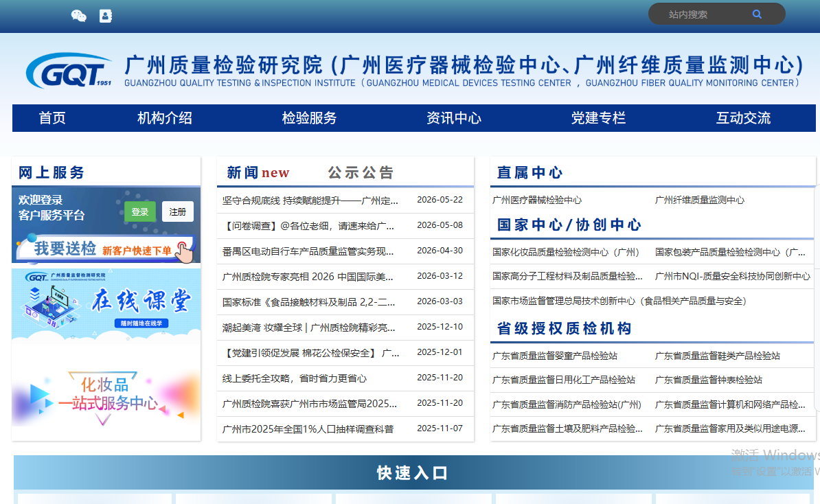Open 广东省质量监督计算机和网络产品 link

pyautogui.click(x=730, y=404)
